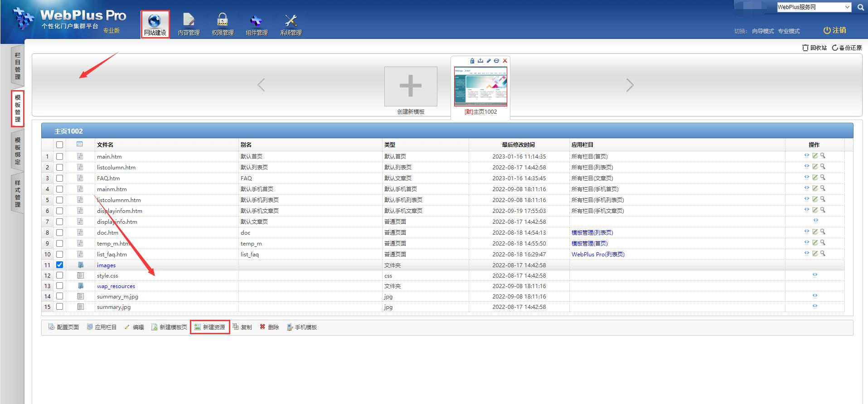Click the pencil edit icon above the 主页1002 template
The image size is (868, 404).
[x=489, y=61]
